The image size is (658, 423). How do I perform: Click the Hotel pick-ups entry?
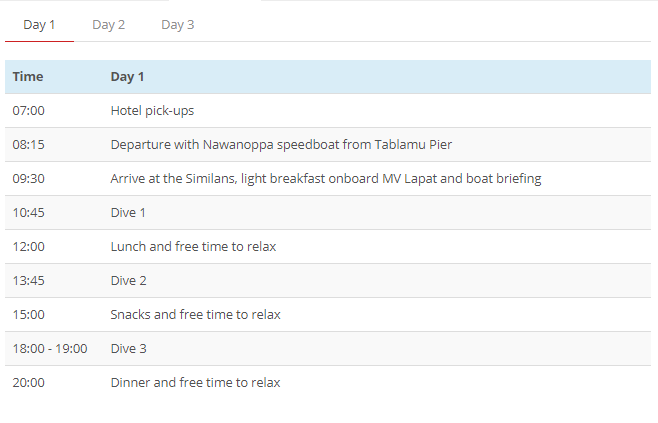tap(152, 111)
